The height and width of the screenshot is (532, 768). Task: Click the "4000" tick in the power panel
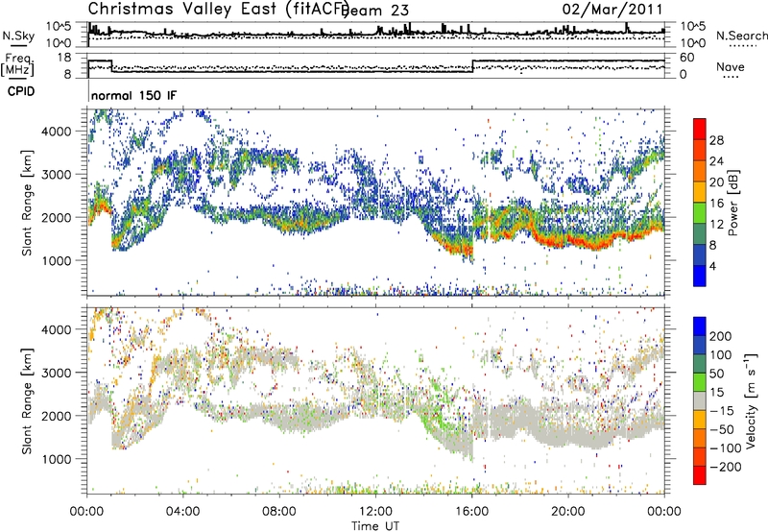pos(57,132)
